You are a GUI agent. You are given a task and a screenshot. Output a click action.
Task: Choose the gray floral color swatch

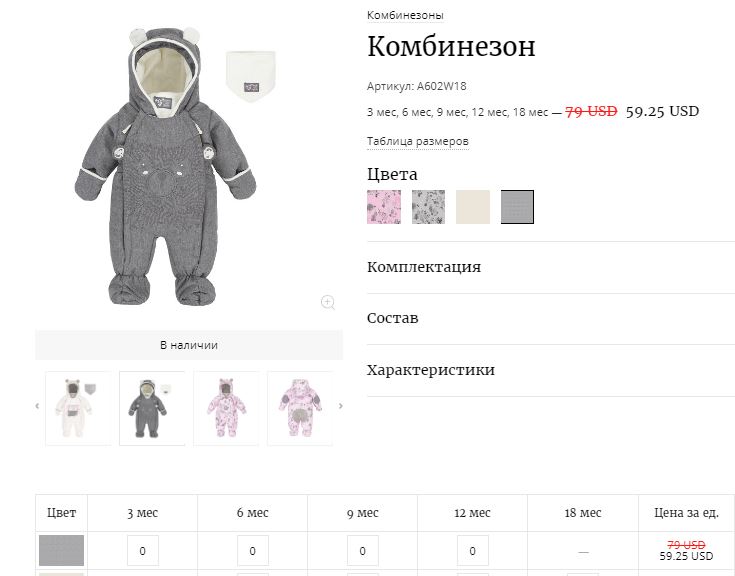[x=428, y=207]
